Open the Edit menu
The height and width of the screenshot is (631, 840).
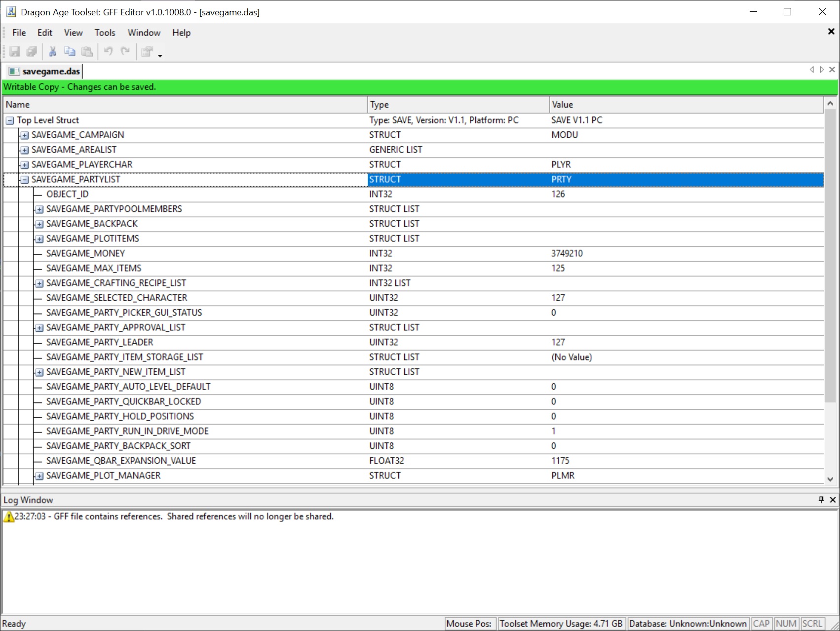[44, 33]
